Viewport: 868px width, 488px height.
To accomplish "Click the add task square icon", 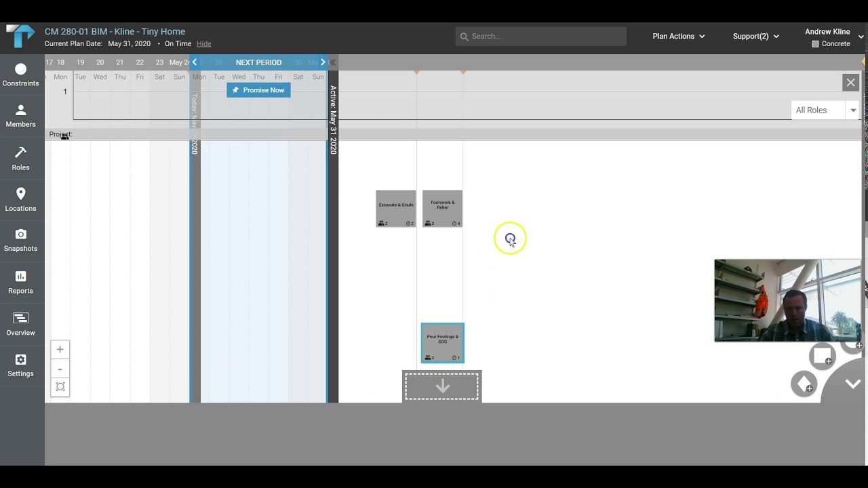I will (822, 356).
